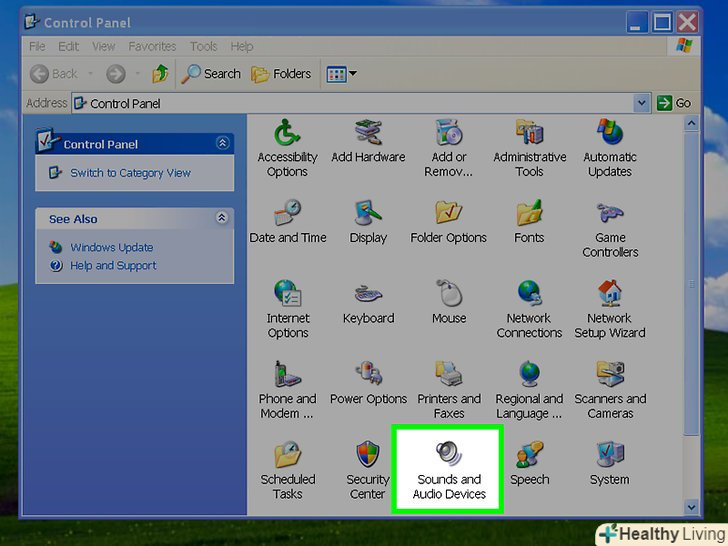Open the File menu
The height and width of the screenshot is (546, 728).
[37, 46]
